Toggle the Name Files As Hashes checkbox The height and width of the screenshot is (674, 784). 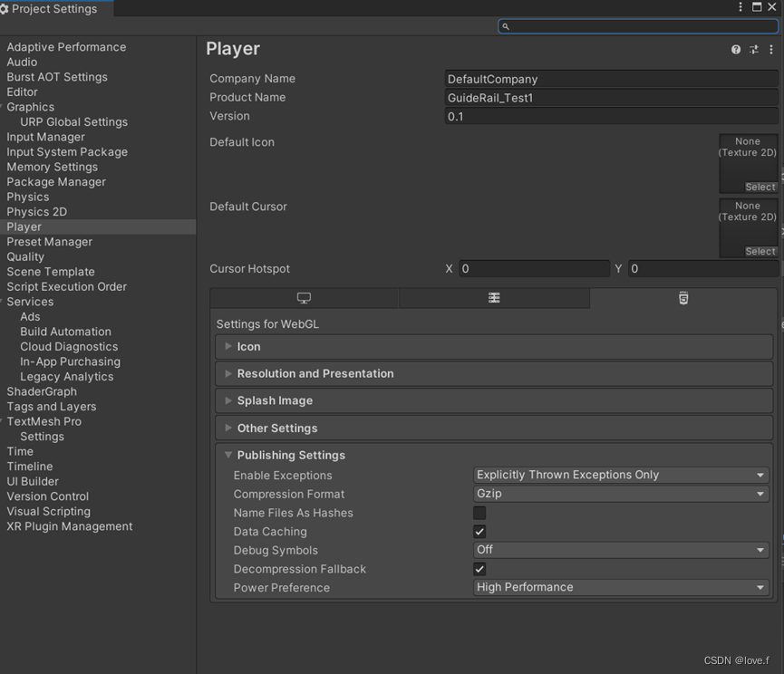479,513
